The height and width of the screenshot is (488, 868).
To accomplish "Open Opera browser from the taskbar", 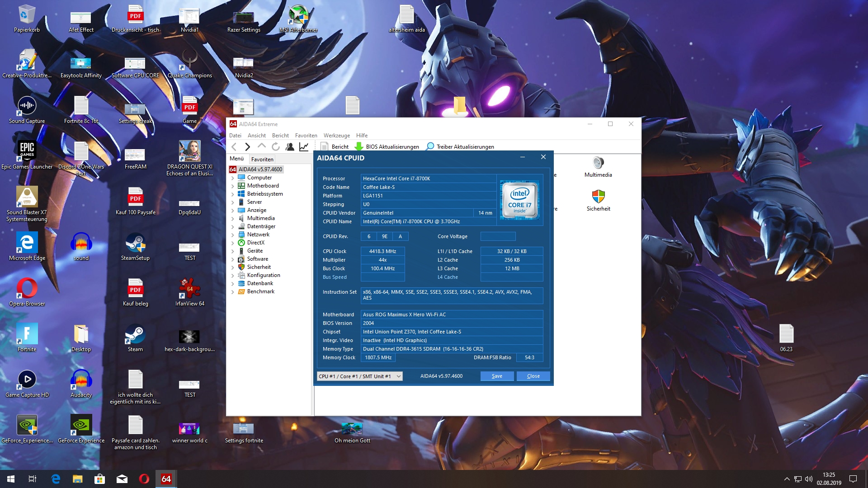I will tap(144, 479).
